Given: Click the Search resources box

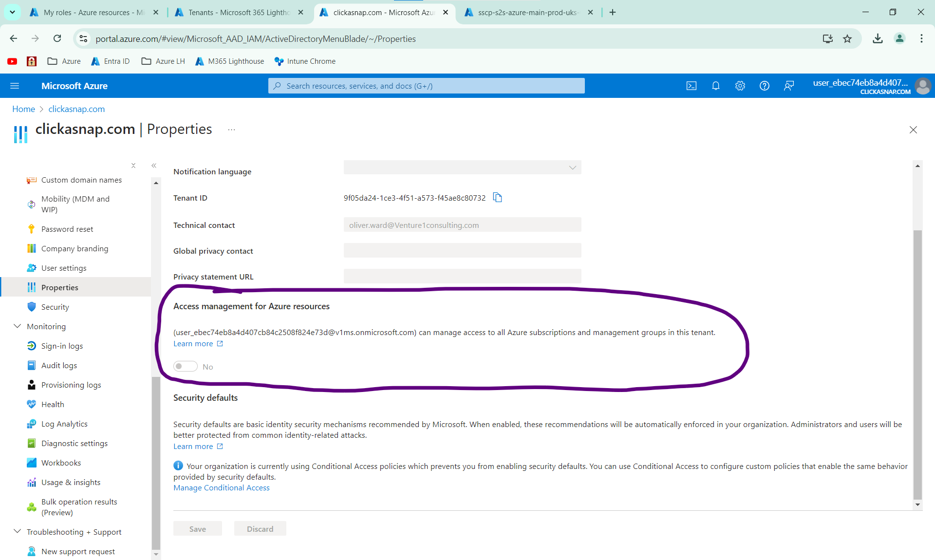Looking at the screenshot, I should click(x=426, y=86).
